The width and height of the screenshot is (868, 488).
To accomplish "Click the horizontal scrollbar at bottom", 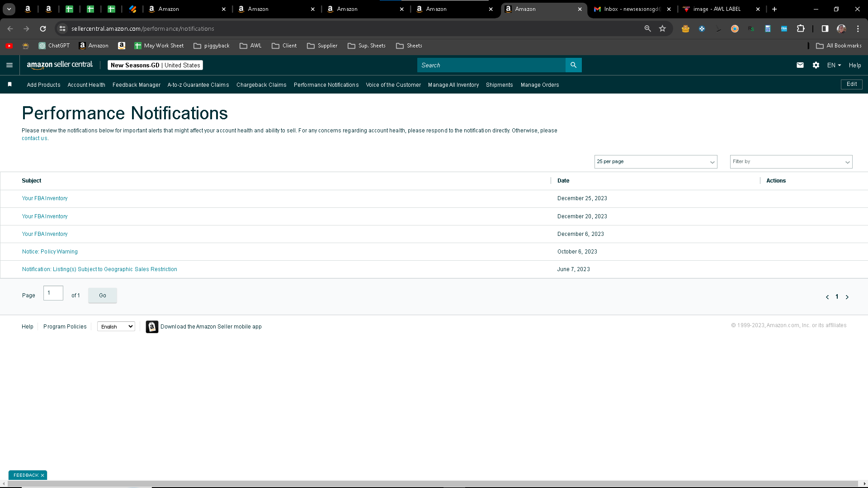I will [x=433, y=484].
